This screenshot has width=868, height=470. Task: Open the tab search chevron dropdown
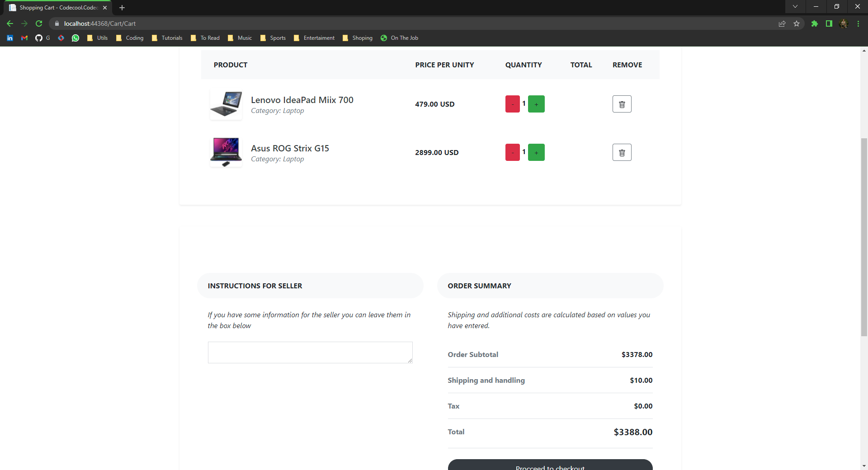click(x=795, y=7)
